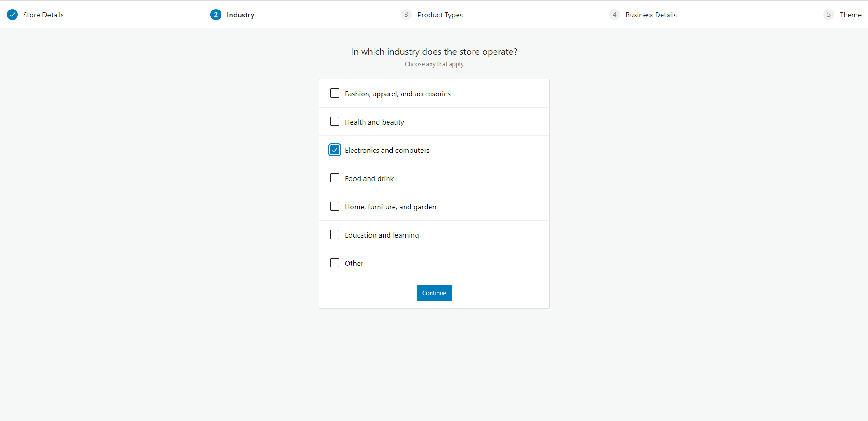This screenshot has height=421, width=868.
Task: Check the Fashion, apparel, and accessories checkbox
Action: [335, 93]
